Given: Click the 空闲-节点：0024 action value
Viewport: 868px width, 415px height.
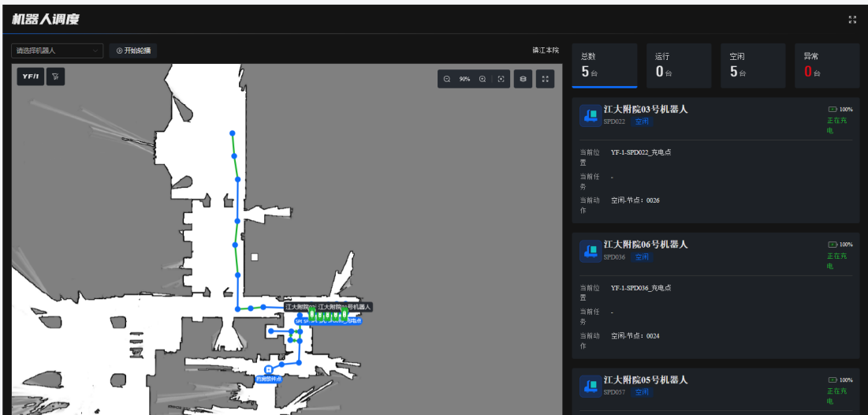Looking at the screenshot, I should tap(635, 336).
